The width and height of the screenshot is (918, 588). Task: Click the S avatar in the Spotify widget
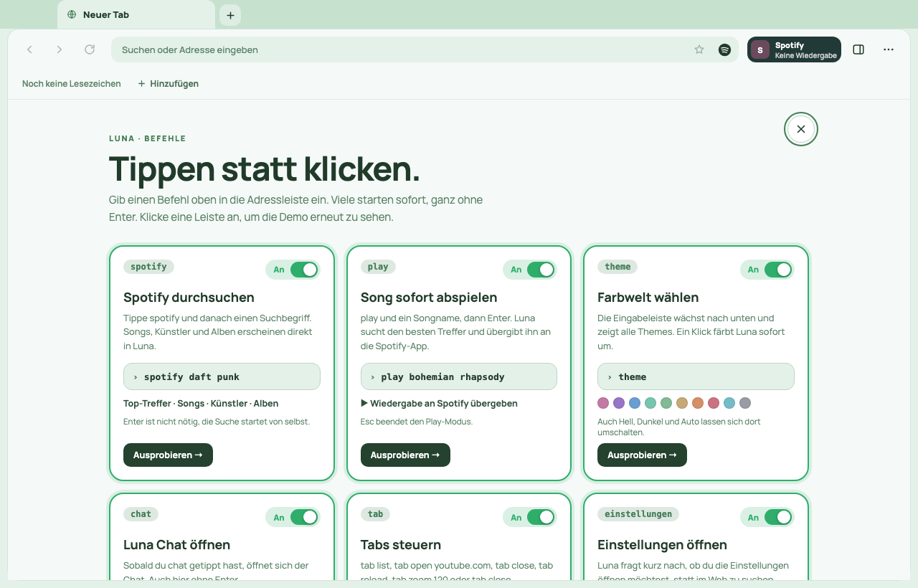point(760,49)
